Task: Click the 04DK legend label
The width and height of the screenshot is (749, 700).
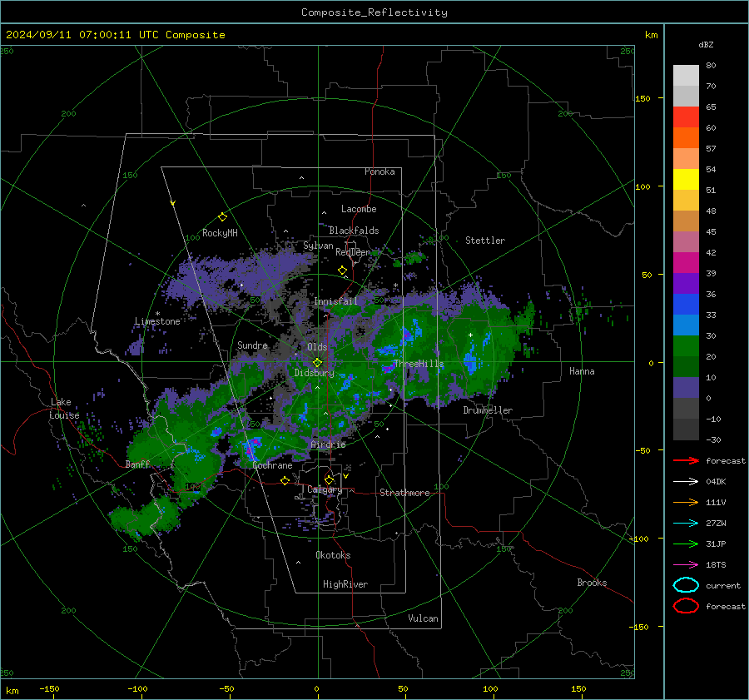Action: click(716, 482)
